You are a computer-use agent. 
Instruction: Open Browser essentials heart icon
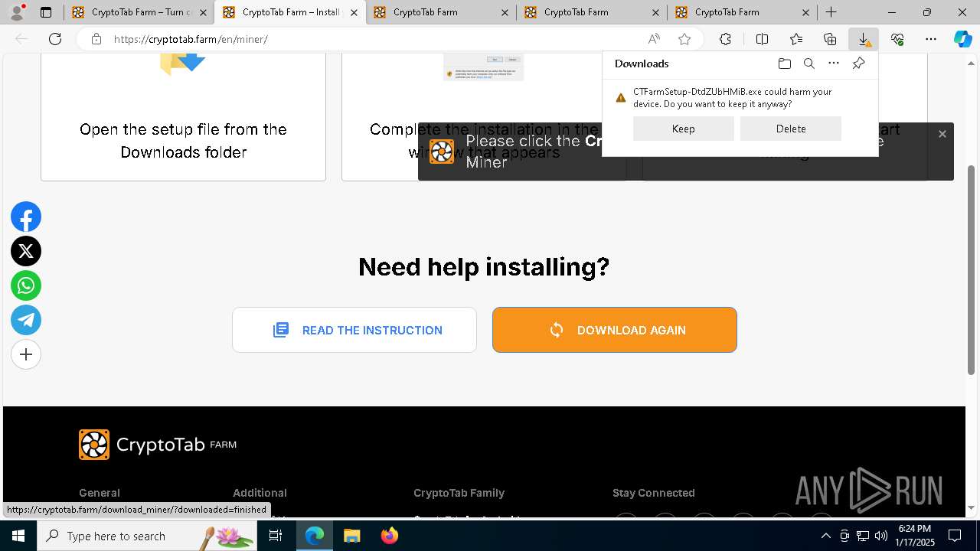pyautogui.click(x=897, y=39)
